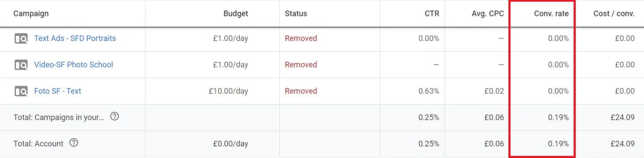Sort table by Budget column header
644x158 pixels.
[x=235, y=13]
